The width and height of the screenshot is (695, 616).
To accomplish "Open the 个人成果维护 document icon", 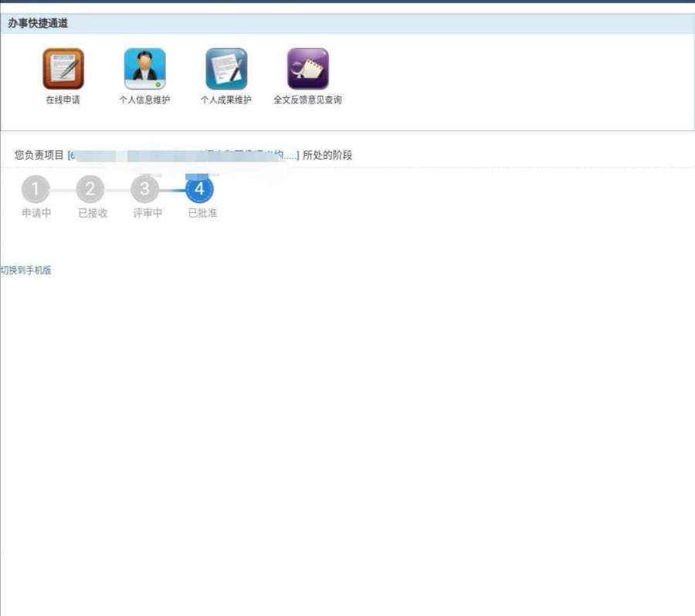I will (226, 69).
